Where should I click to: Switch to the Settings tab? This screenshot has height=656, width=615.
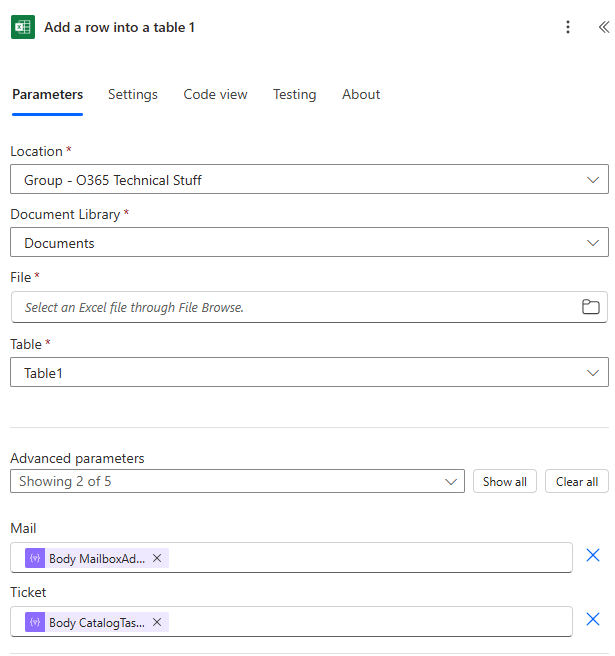tap(133, 95)
